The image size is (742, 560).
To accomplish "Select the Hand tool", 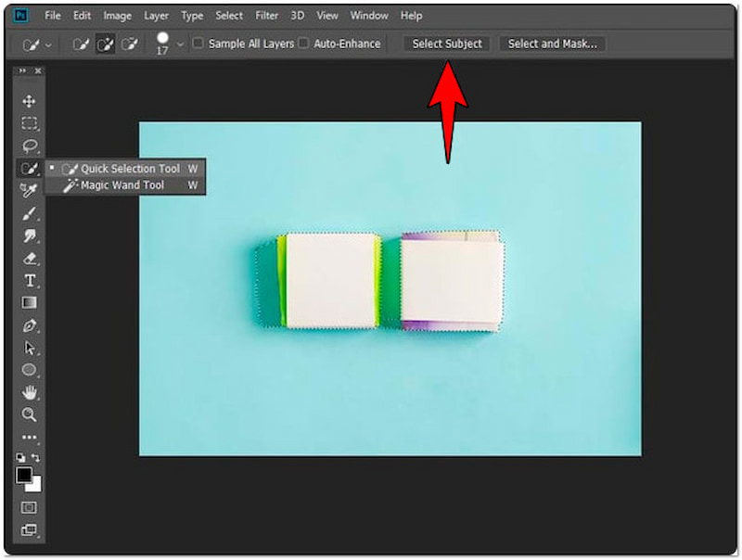I will point(30,392).
